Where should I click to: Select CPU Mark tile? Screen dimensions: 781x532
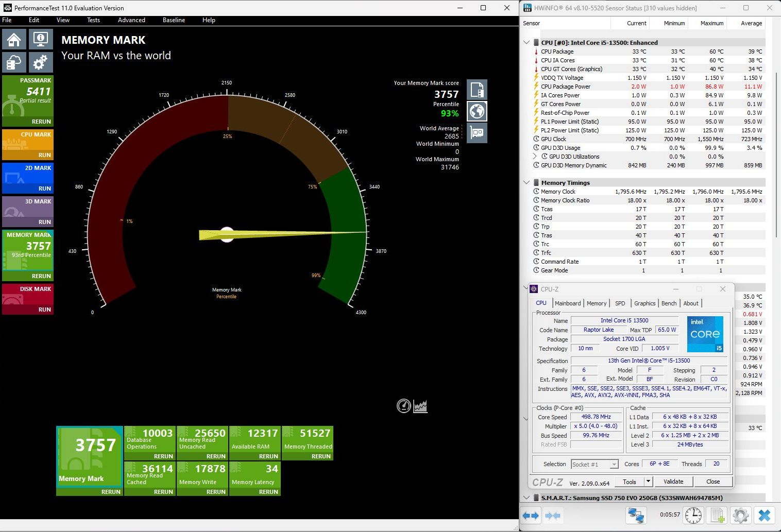pos(28,145)
